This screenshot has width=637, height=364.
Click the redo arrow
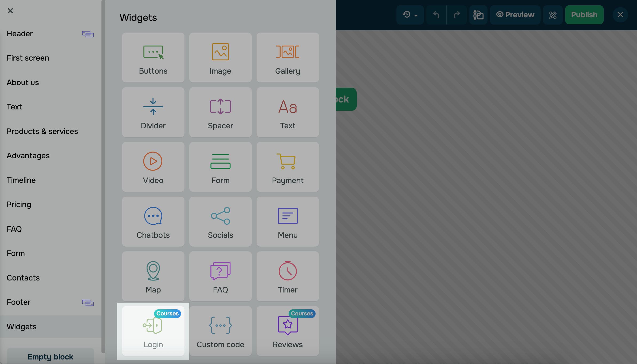pos(457,15)
